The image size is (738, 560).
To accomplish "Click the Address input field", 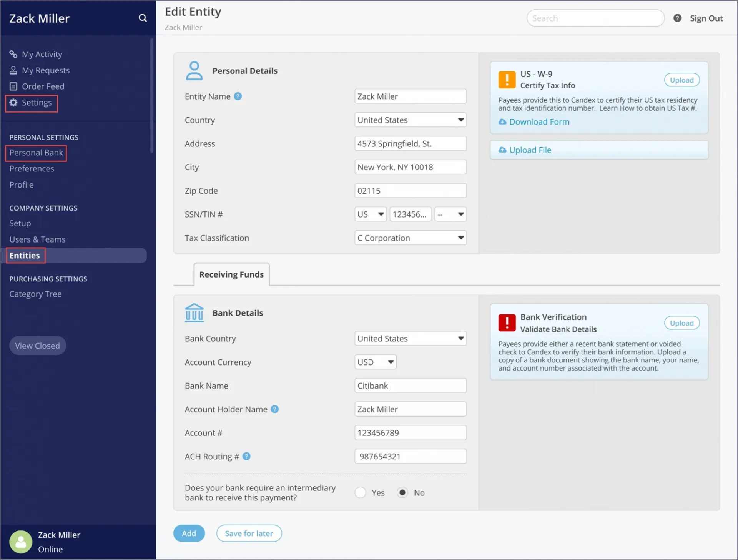I will point(410,144).
